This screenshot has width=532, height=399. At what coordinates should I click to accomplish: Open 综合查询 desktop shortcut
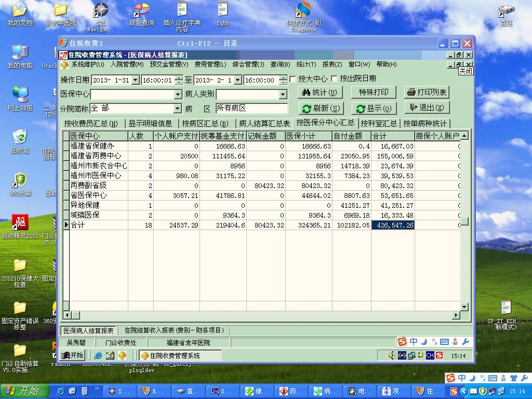141,14
